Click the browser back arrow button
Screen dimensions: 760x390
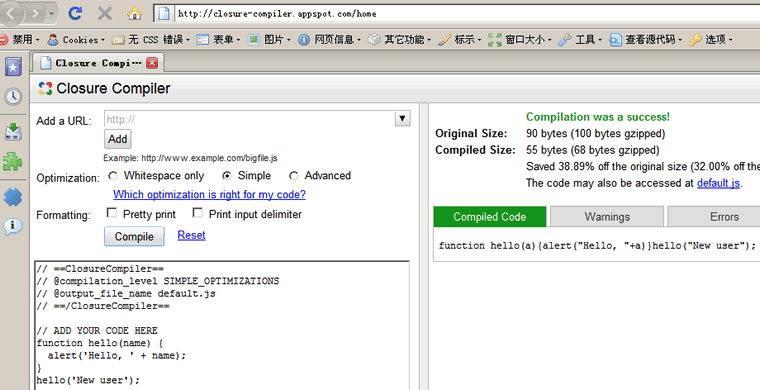click(10, 13)
